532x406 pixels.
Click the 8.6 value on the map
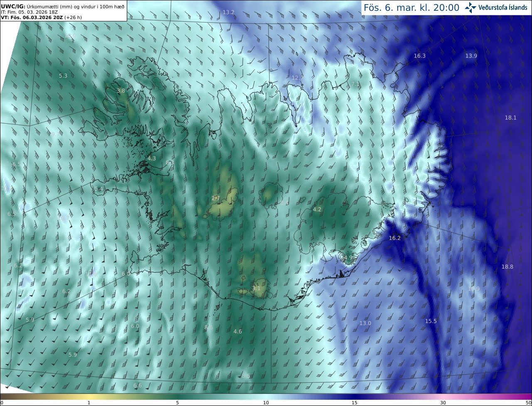click(209, 327)
